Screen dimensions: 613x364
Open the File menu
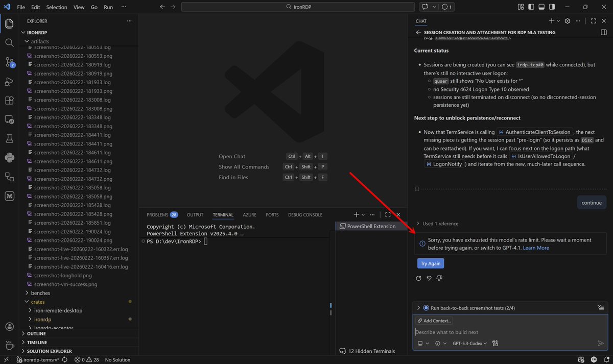point(21,7)
